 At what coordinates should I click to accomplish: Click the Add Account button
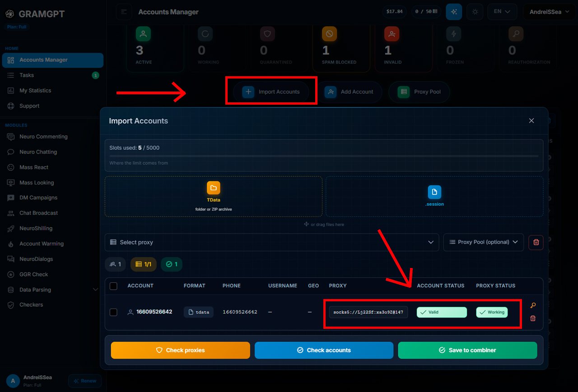click(x=349, y=92)
